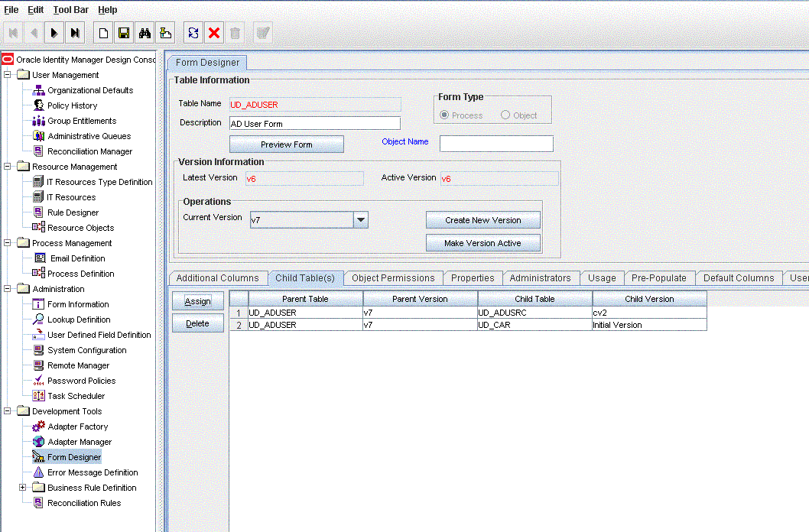Click the Object Name input field

coord(496,144)
